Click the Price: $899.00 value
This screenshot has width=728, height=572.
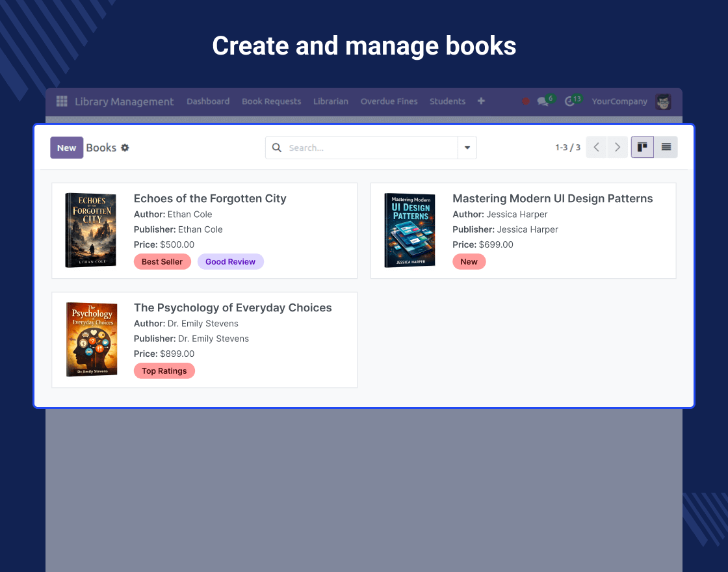[177, 354]
